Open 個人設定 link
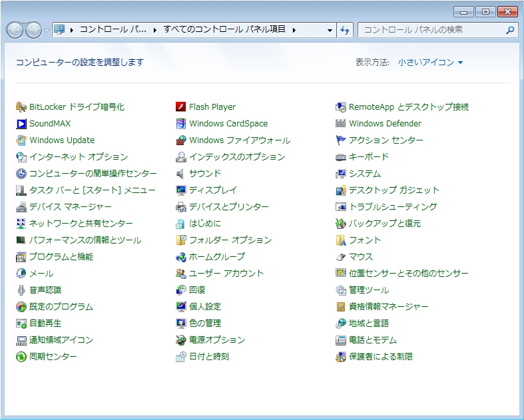Viewport: 524px width, 420px height. (x=205, y=306)
